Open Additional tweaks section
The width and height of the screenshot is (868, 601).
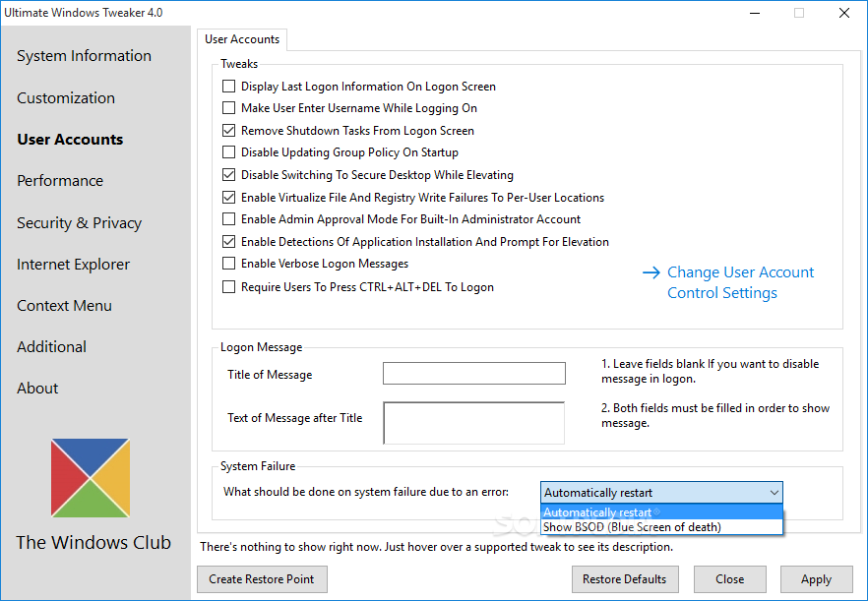pos(51,347)
